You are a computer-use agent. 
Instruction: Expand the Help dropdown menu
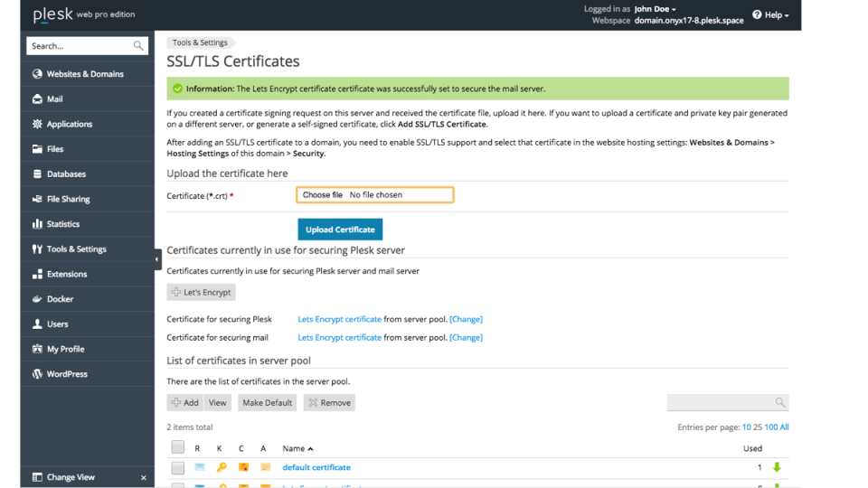point(777,15)
